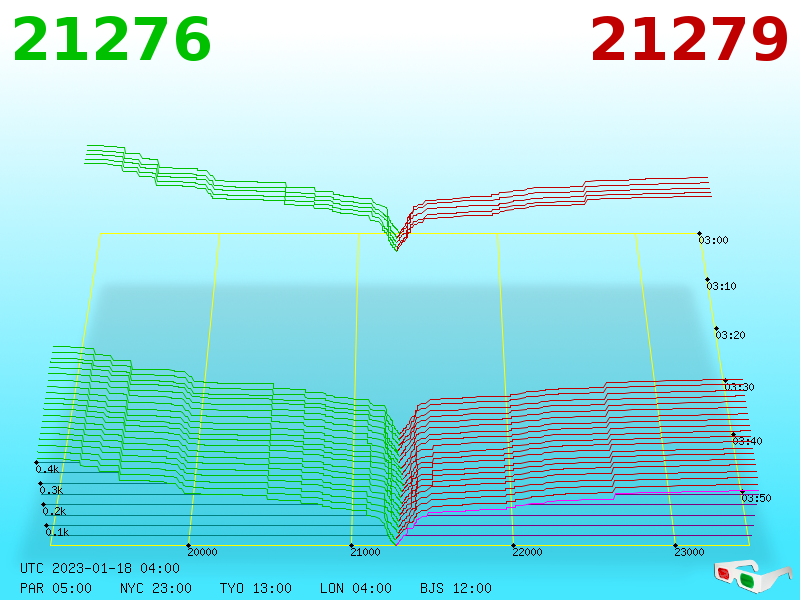Click the 0.4k volume axis label
800x600 pixels.
(x=47, y=469)
